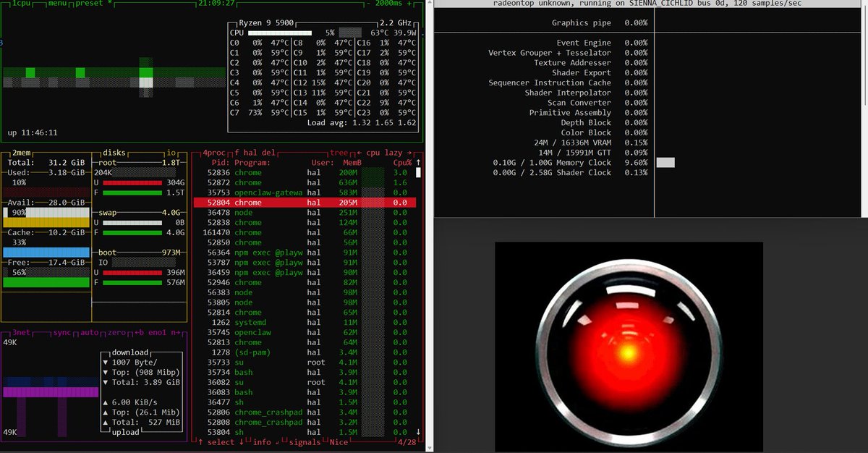
Task: Increase update interval with plus sign
Action: tap(409, 4)
